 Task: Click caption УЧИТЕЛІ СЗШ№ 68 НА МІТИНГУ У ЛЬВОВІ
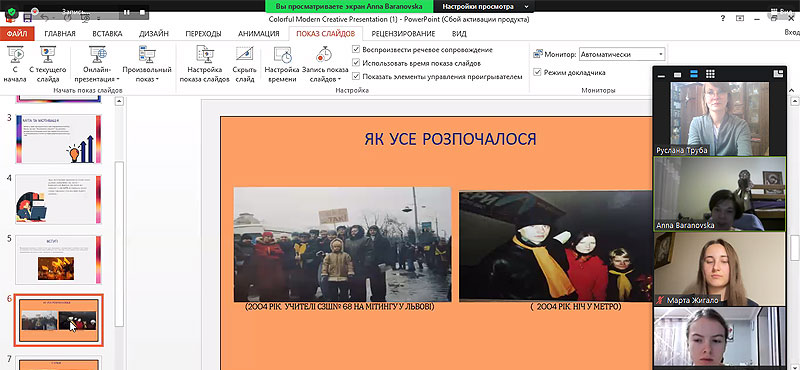339,307
